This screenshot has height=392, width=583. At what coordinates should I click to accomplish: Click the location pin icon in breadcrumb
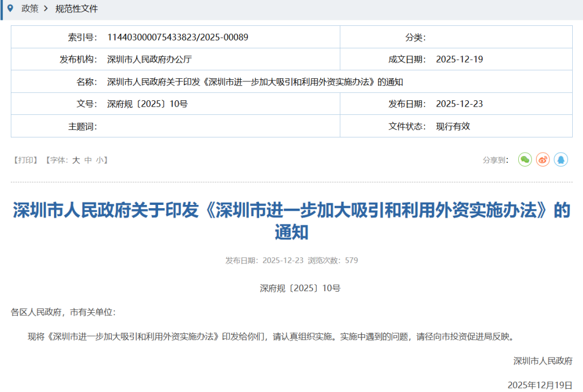tap(10, 9)
